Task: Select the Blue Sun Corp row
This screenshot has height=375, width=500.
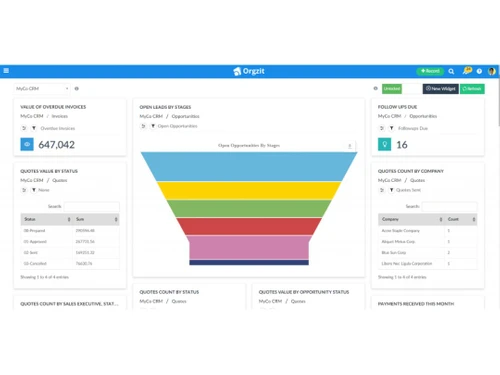Action: (x=428, y=253)
